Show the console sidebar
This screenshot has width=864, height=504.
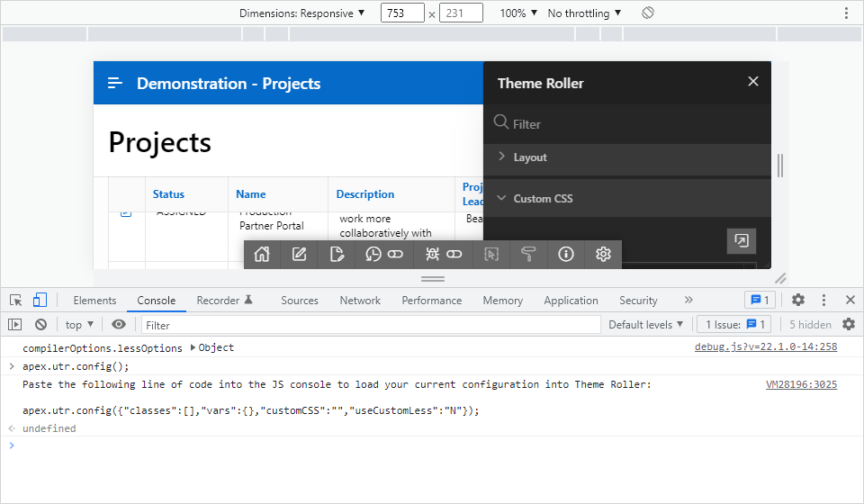pyautogui.click(x=15, y=324)
